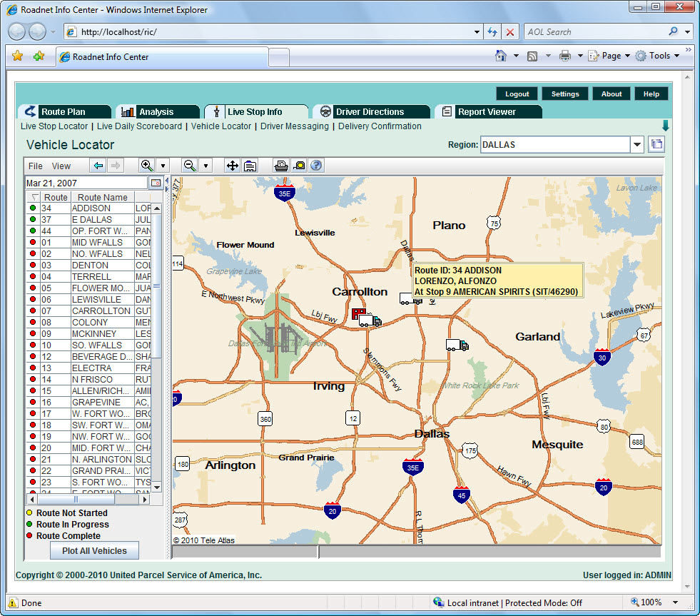Click the add to favorites icon
Screen dimensions: 700x616
[x=39, y=56]
